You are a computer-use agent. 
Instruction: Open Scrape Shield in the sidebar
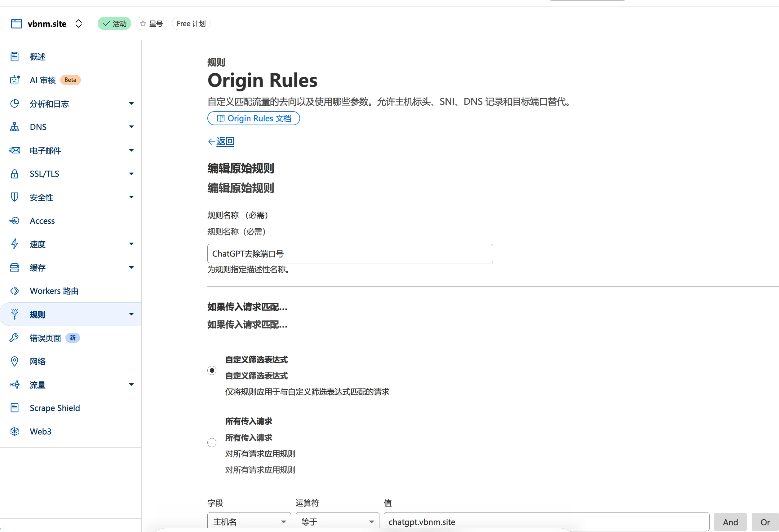(71, 408)
